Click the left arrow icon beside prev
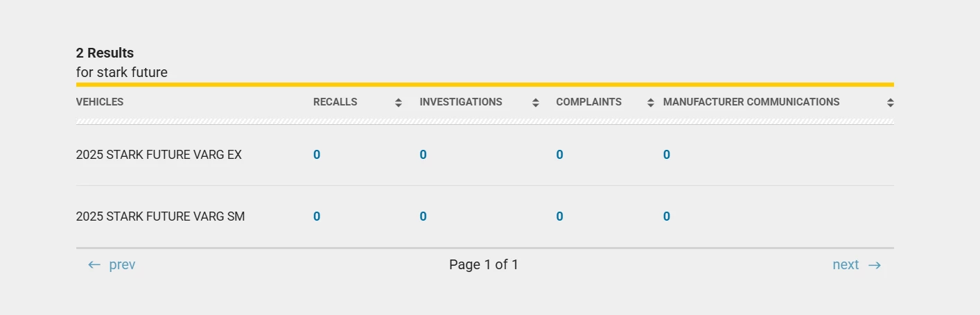980x315 pixels. pyautogui.click(x=94, y=265)
